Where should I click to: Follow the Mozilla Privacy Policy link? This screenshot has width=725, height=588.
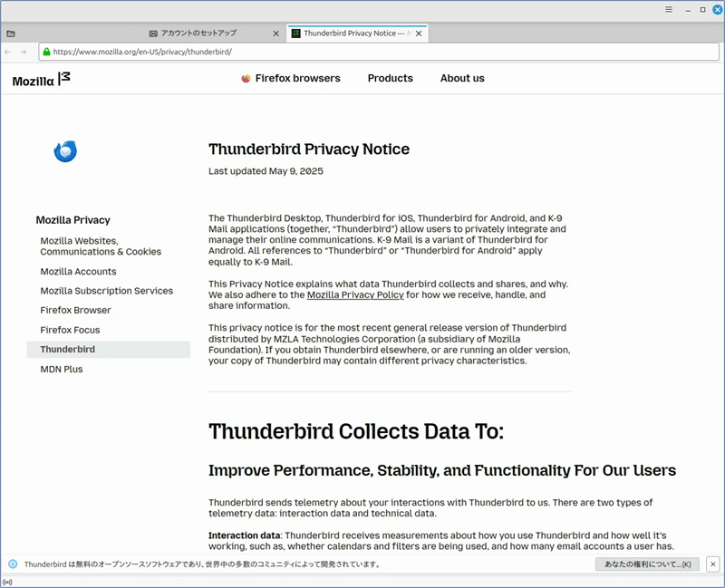(x=355, y=295)
